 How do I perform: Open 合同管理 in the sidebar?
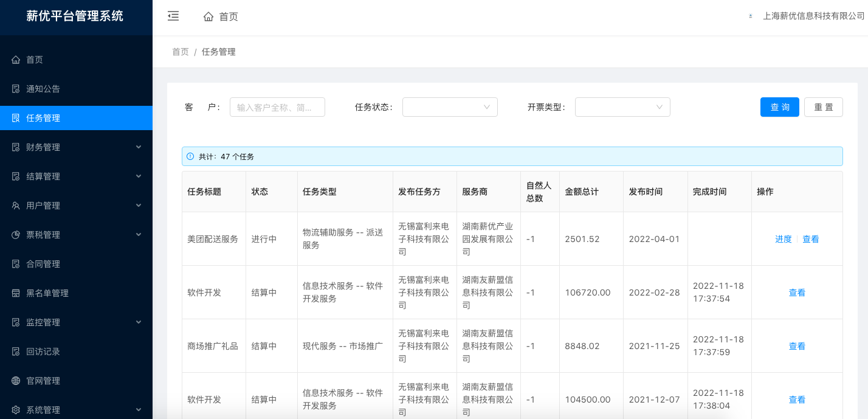43,264
